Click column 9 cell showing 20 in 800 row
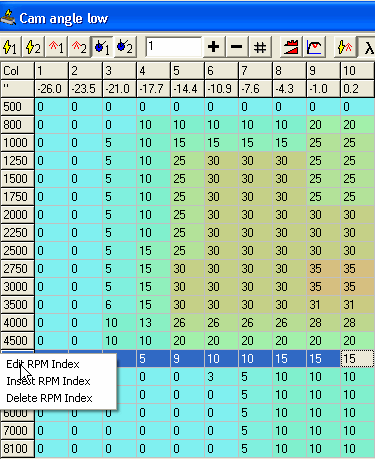Image resolution: width=375 pixels, height=459 pixels. tap(323, 125)
